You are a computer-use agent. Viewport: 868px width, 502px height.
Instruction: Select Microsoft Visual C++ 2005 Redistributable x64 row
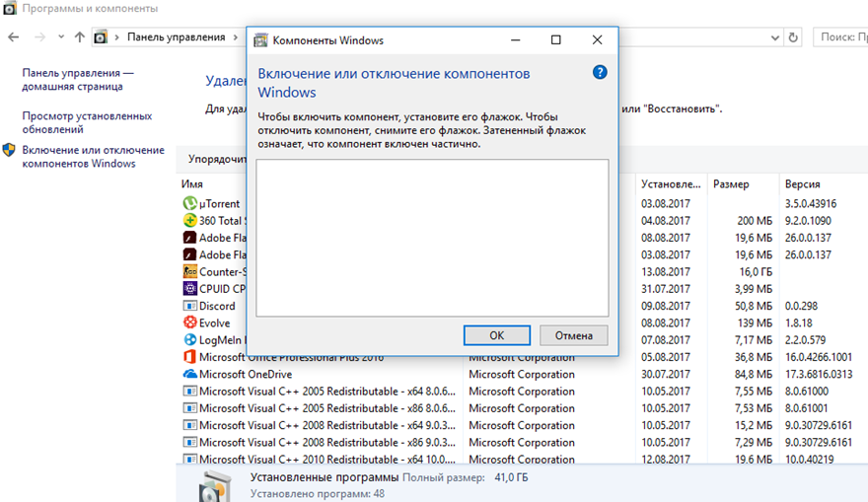327,392
